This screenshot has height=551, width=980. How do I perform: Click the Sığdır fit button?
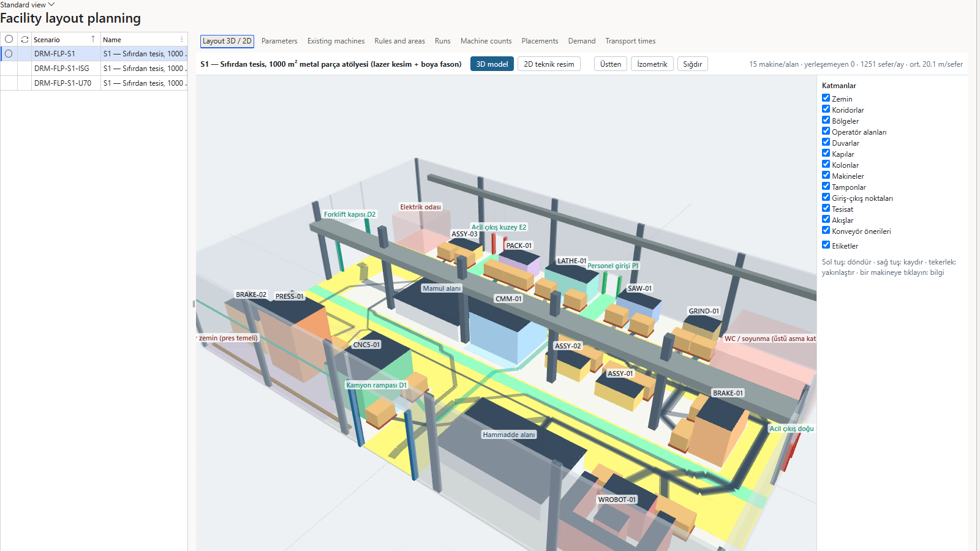[x=693, y=64]
